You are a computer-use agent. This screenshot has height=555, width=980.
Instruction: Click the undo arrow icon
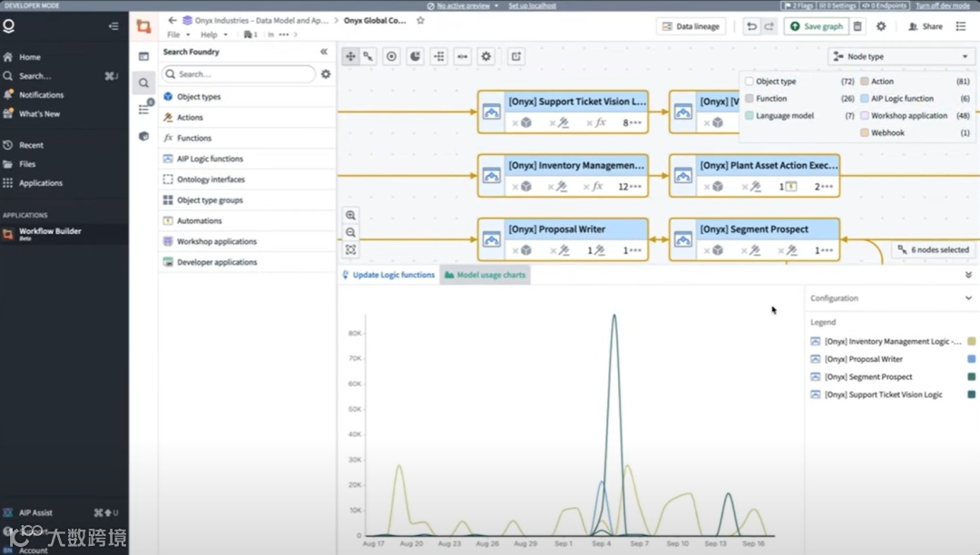[751, 26]
